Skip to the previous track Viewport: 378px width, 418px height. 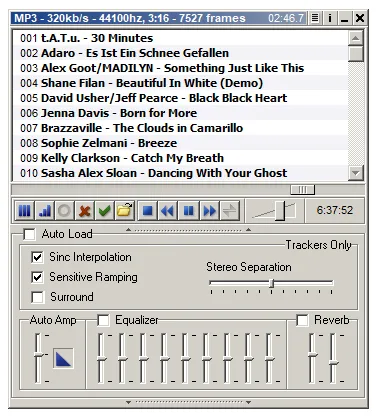[168, 211]
